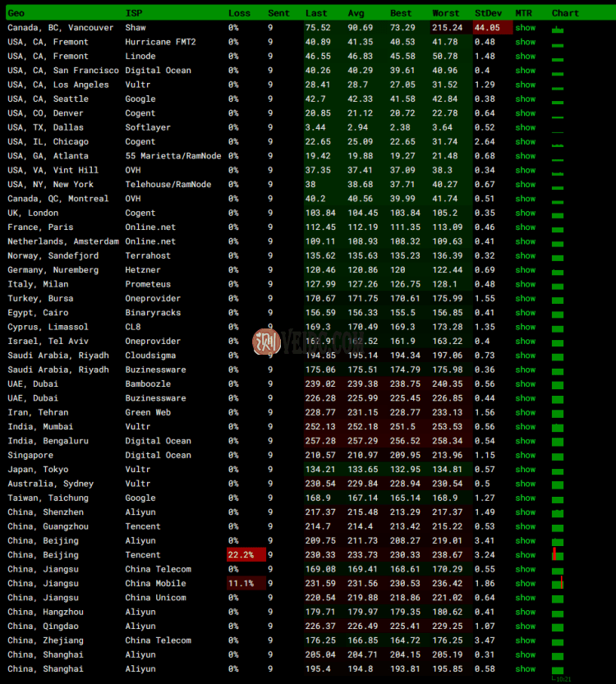Open MTR for Australia Sydney Vultr

(526, 484)
